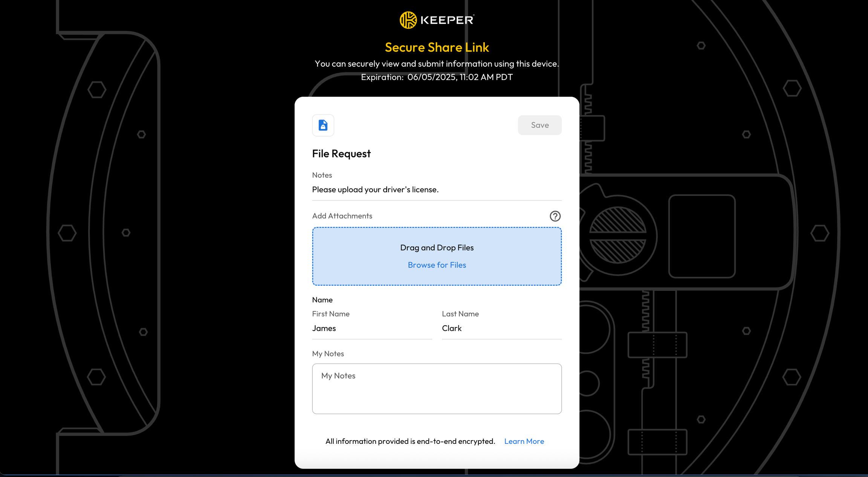Click the KEEPER wordmark text
Screen dimensions: 868x477
[x=447, y=20]
